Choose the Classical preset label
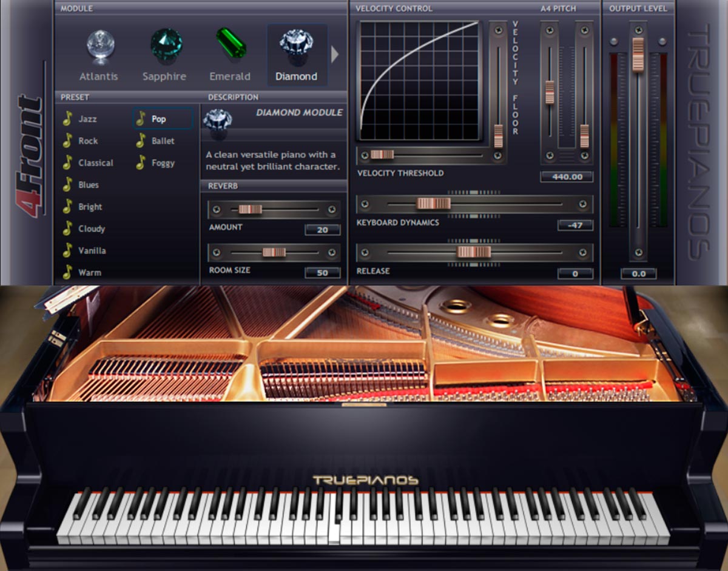728x571 pixels. pos(96,163)
